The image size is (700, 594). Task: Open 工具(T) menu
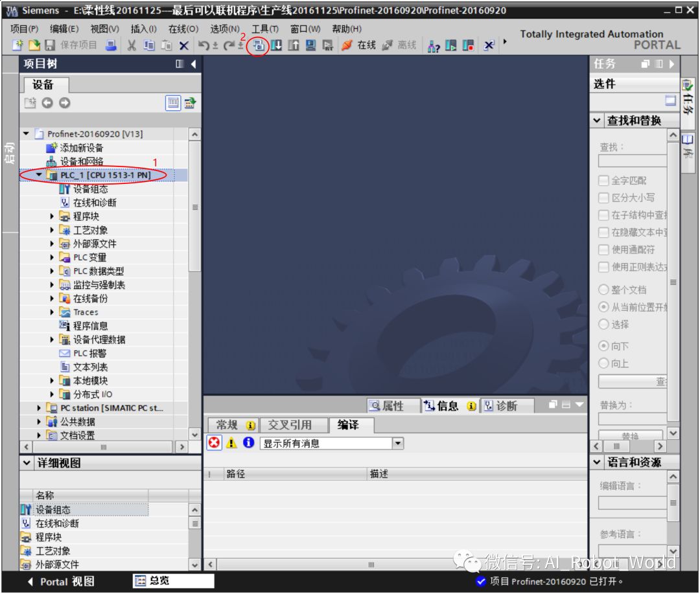264,29
